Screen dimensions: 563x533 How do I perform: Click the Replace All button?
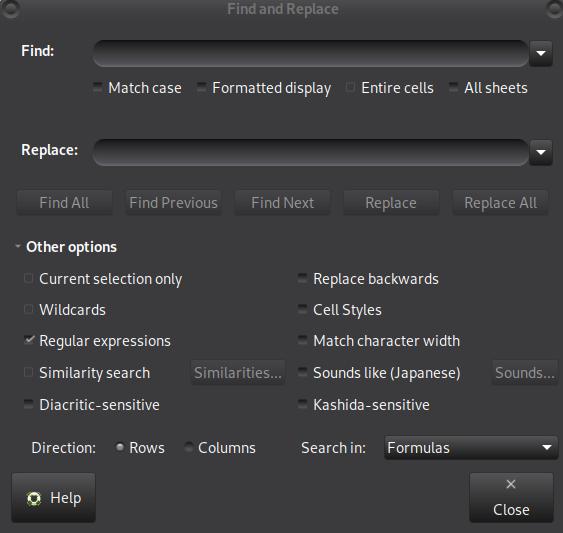click(x=500, y=203)
